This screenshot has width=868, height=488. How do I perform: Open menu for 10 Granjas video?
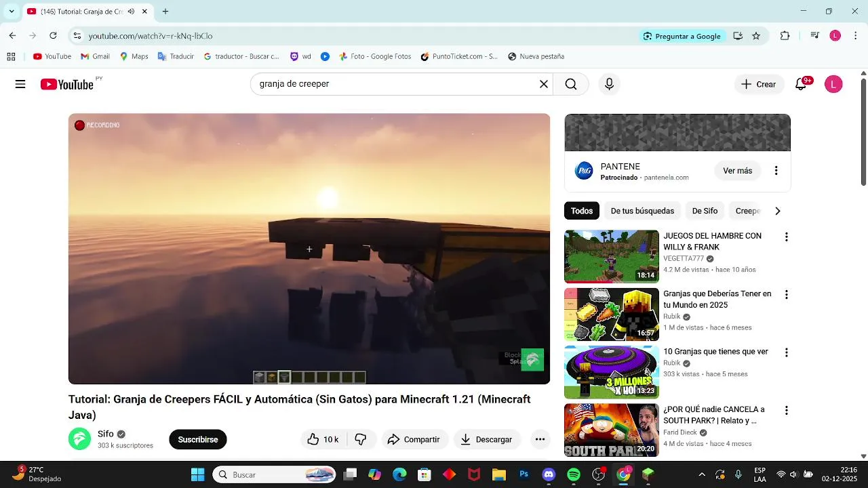click(x=787, y=352)
